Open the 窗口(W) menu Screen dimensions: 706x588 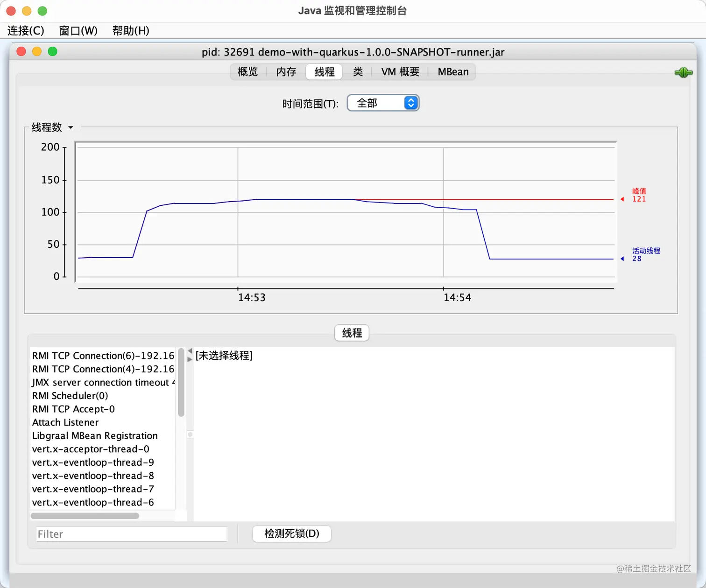[x=78, y=31]
